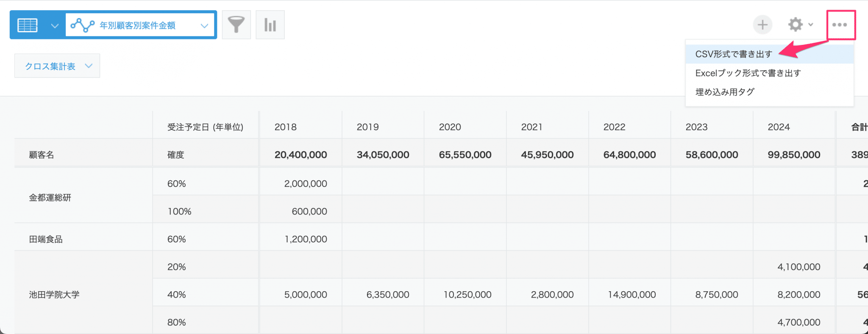Click the bar chart aggregate icon
Image resolution: width=868 pixels, height=334 pixels.
tap(270, 25)
